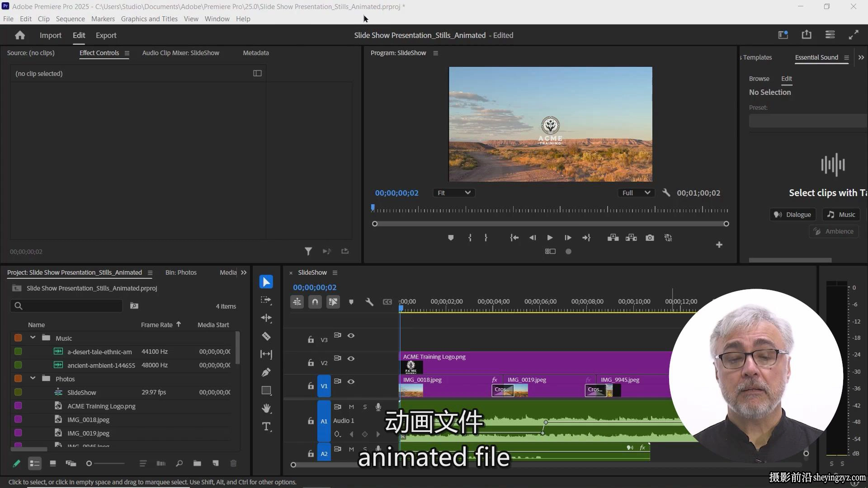The image size is (868, 488).
Task: Select the Razor tool
Action: tap(266, 336)
